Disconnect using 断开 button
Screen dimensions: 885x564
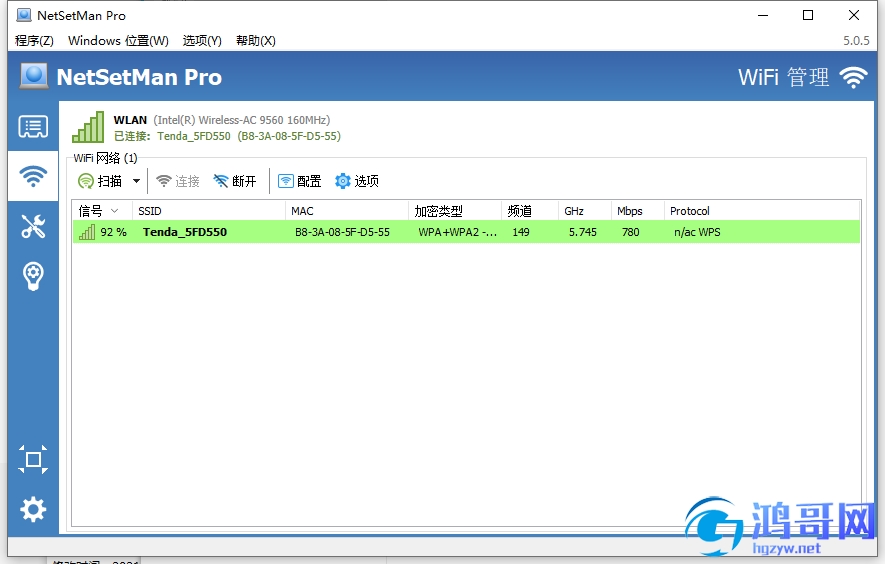[235, 181]
